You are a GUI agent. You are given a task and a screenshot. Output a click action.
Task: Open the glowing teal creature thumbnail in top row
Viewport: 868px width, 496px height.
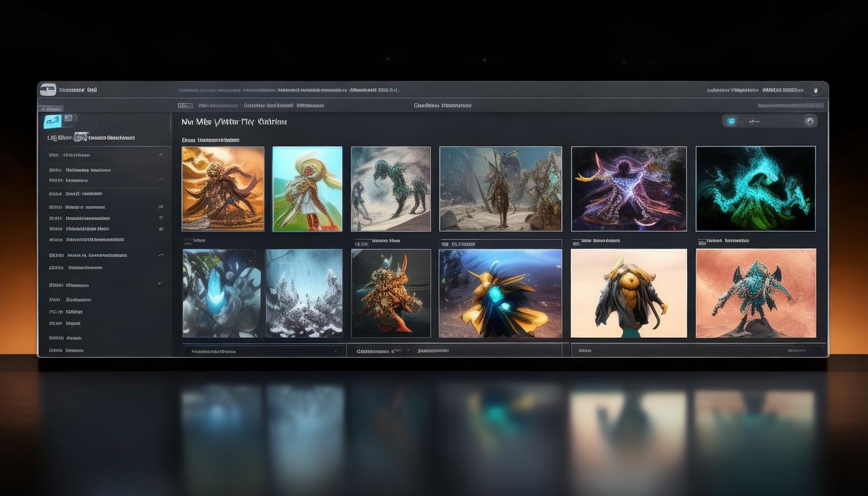click(755, 189)
